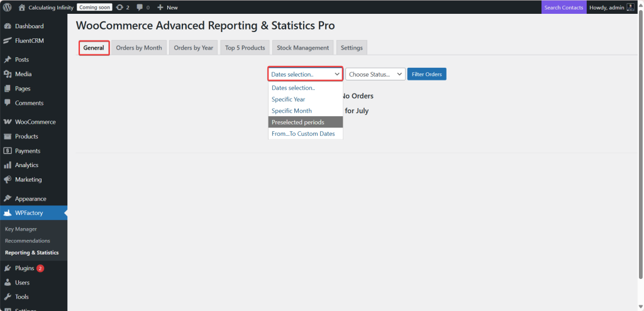The width and height of the screenshot is (644, 311).
Task: Click the Comments icon in sidebar
Action: click(x=8, y=103)
